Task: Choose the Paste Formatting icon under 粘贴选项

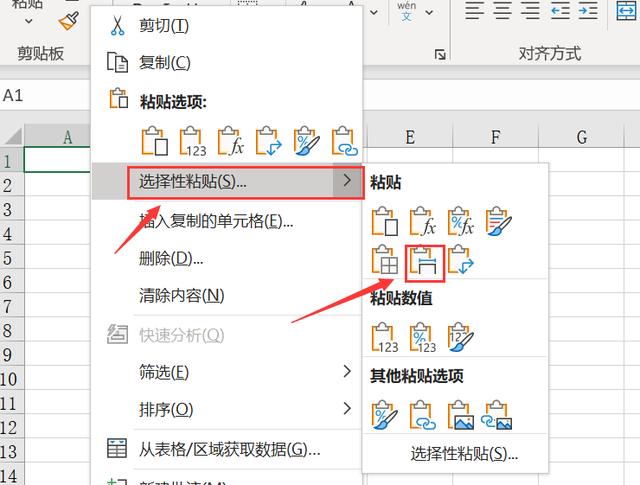Action: (307, 141)
